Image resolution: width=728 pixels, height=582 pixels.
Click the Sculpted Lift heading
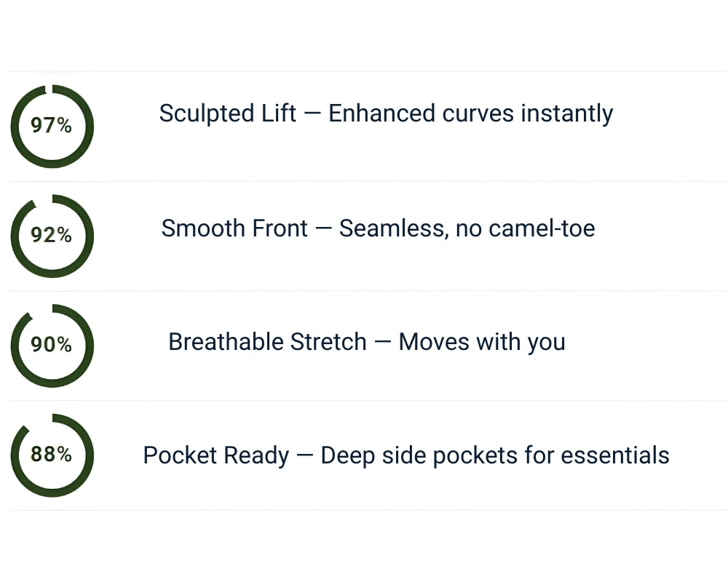(x=227, y=113)
